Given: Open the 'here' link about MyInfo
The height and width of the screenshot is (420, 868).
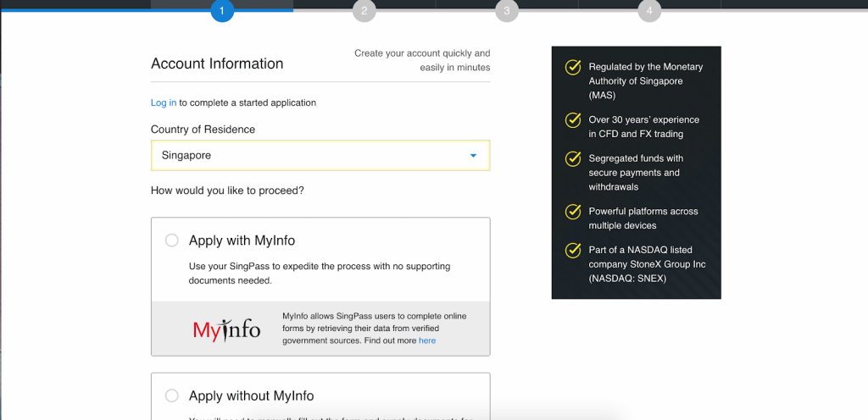Looking at the screenshot, I should coord(427,341).
